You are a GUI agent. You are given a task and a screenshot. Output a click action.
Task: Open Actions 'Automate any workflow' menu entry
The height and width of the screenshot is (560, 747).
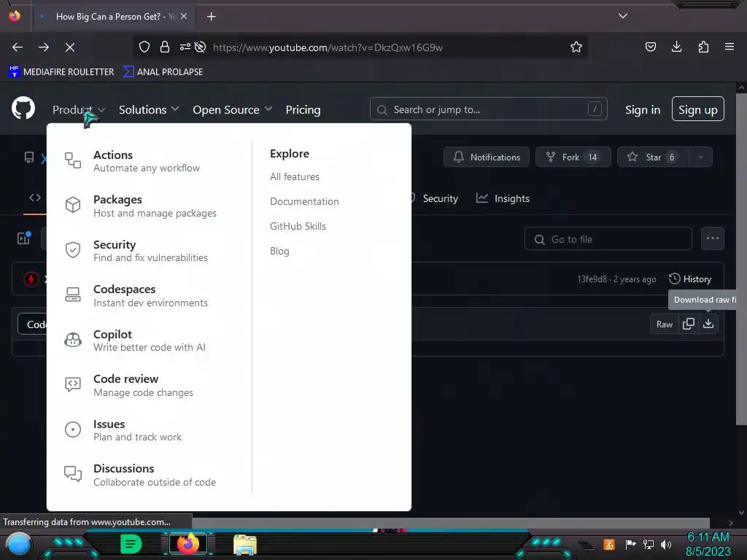point(133,161)
